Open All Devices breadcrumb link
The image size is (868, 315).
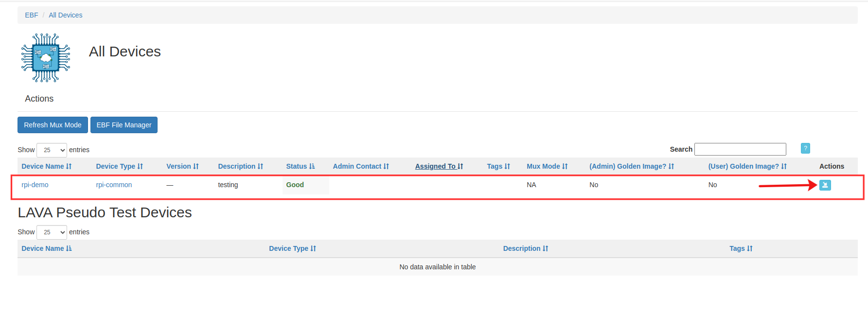click(66, 15)
